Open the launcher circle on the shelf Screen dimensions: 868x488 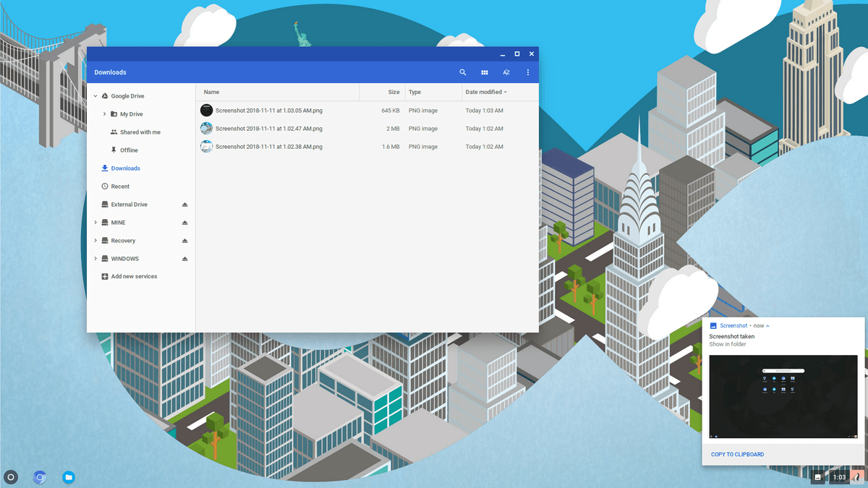click(x=11, y=477)
